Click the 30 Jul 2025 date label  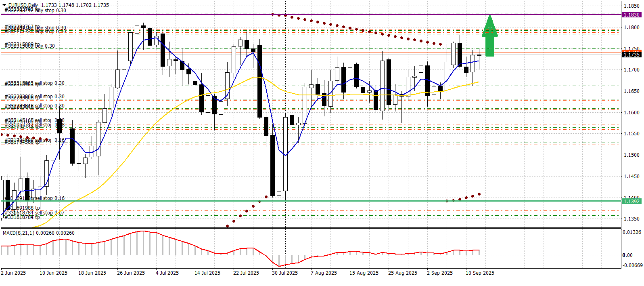[285, 273]
